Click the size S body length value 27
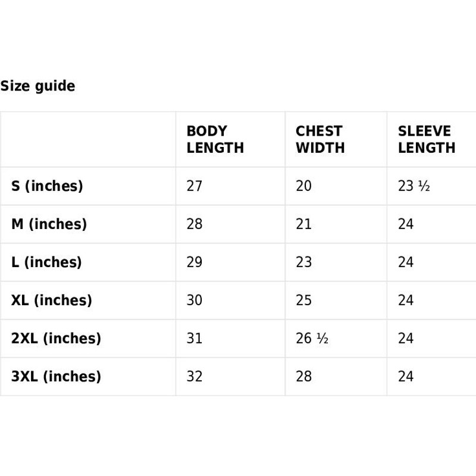476x476 pixels. [x=195, y=186]
